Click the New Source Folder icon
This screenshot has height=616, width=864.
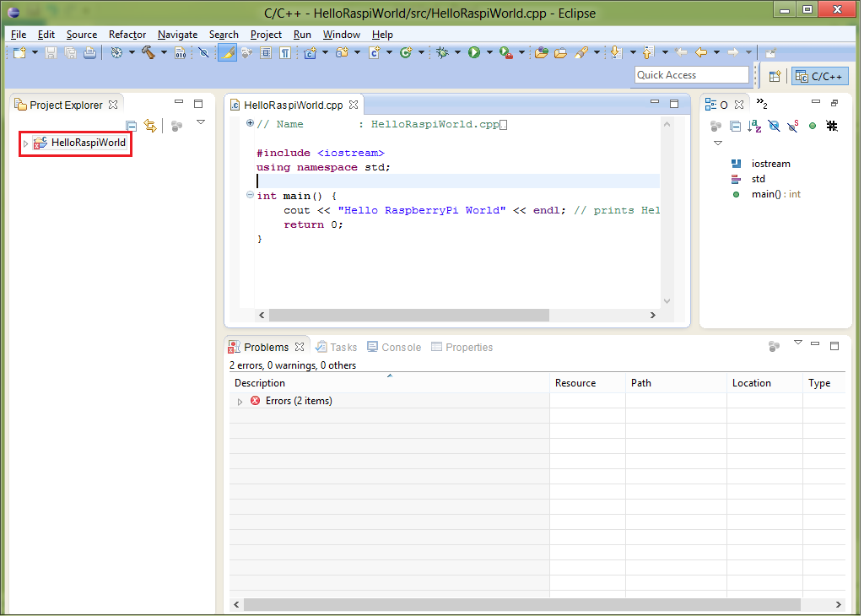click(x=343, y=53)
